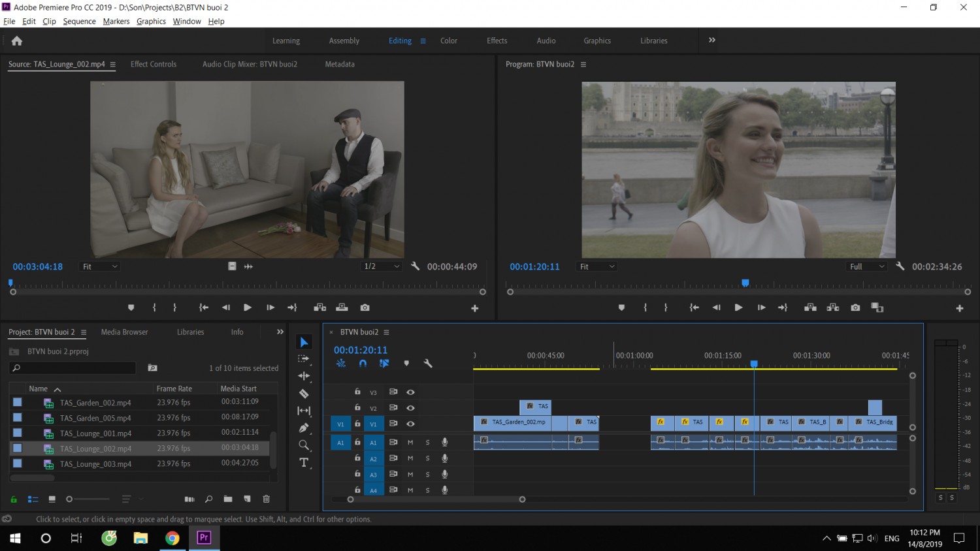Go to the Home screen icon

(x=17, y=40)
